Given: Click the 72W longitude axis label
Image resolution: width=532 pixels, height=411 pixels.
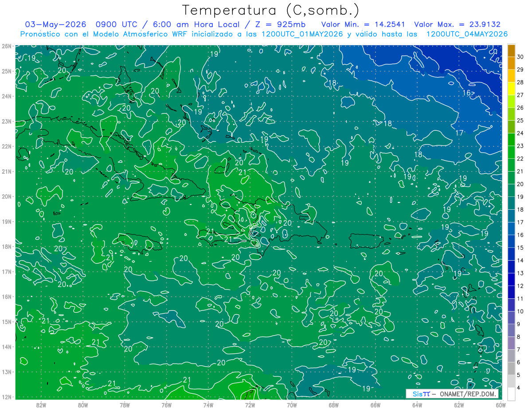Looking at the screenshot, I should coord(250,405).
